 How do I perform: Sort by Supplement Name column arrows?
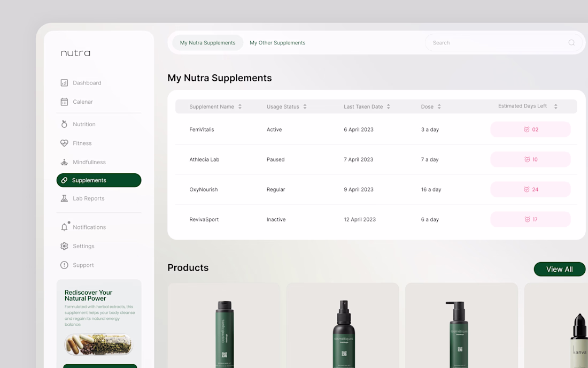pyautogui.click(x=240, y=106)
